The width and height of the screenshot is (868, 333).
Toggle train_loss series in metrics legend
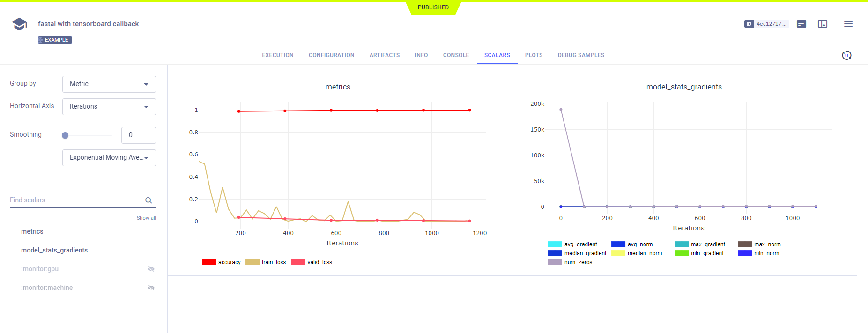coord(266,262)
